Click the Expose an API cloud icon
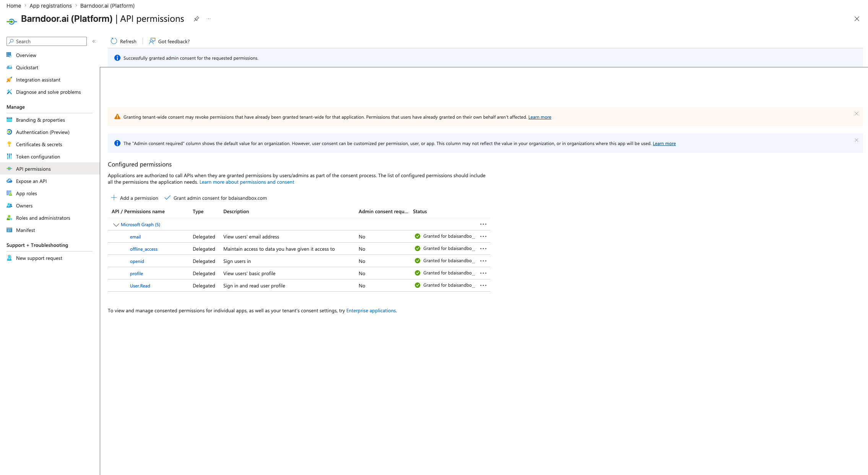This screenshot has height=475, width=868. tap(9, 181)
